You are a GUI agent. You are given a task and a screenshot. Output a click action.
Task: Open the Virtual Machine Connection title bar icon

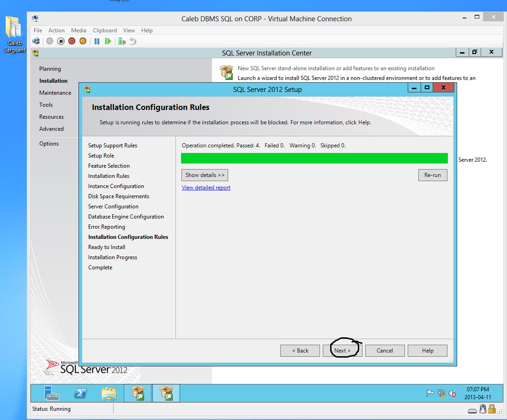coord(35,18)
